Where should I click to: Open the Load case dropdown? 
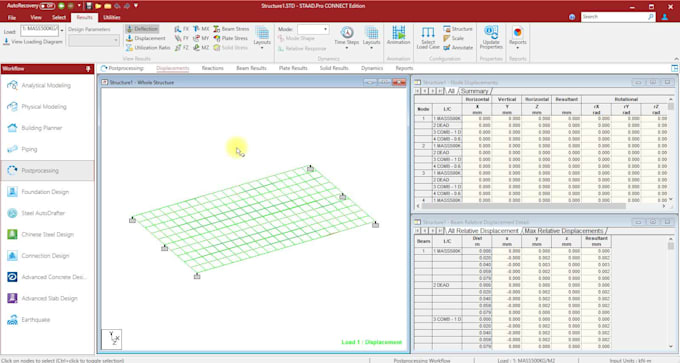[x=62, y=30]
